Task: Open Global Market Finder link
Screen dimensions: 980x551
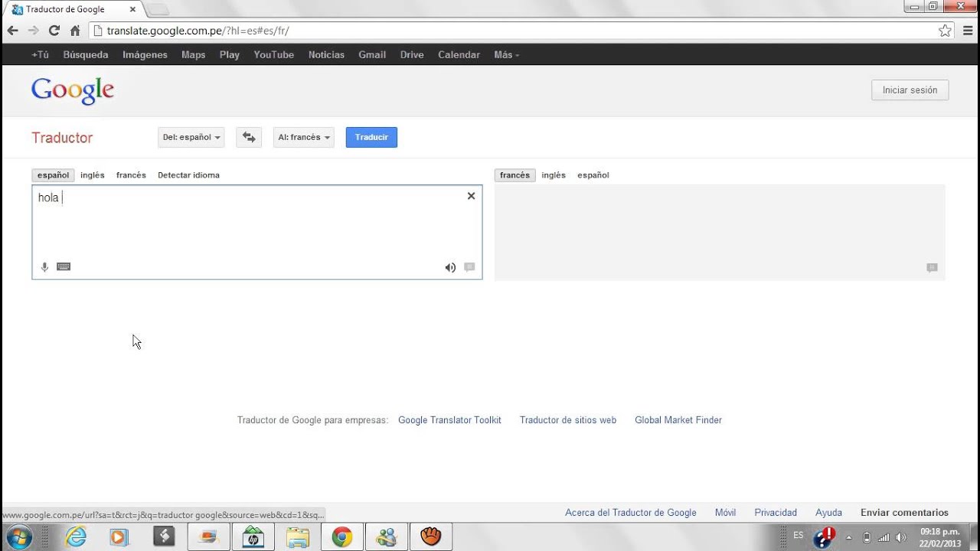Action: [x=678, y=420]
